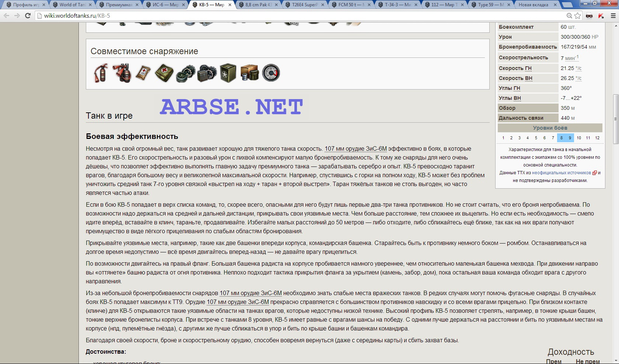The width and height of the screenshot is (619, 364).
Task: Click highlighted battle tier 8 cell
Action: pos(562,138)
